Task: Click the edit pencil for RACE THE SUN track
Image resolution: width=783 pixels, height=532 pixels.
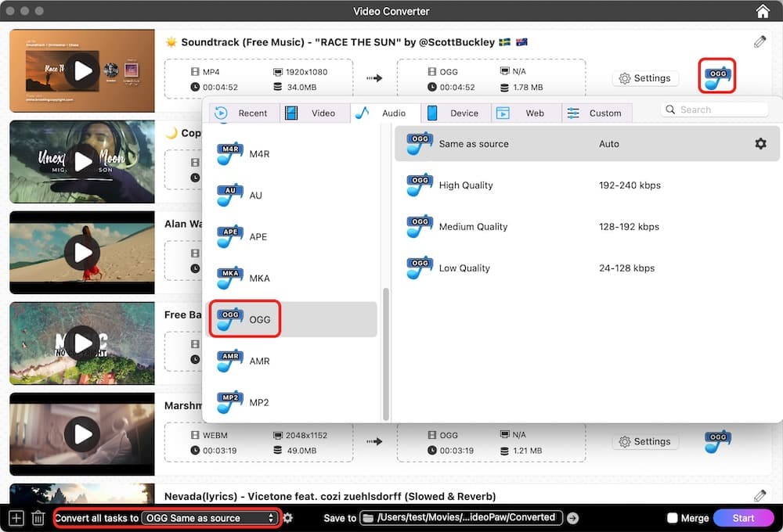Action: tap(760, 41)
